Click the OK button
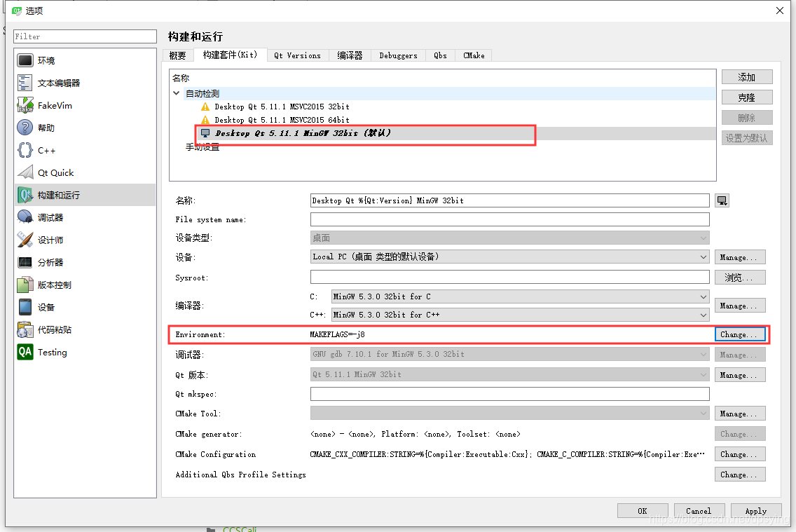The image size is (796, 532). click(642, 511)
